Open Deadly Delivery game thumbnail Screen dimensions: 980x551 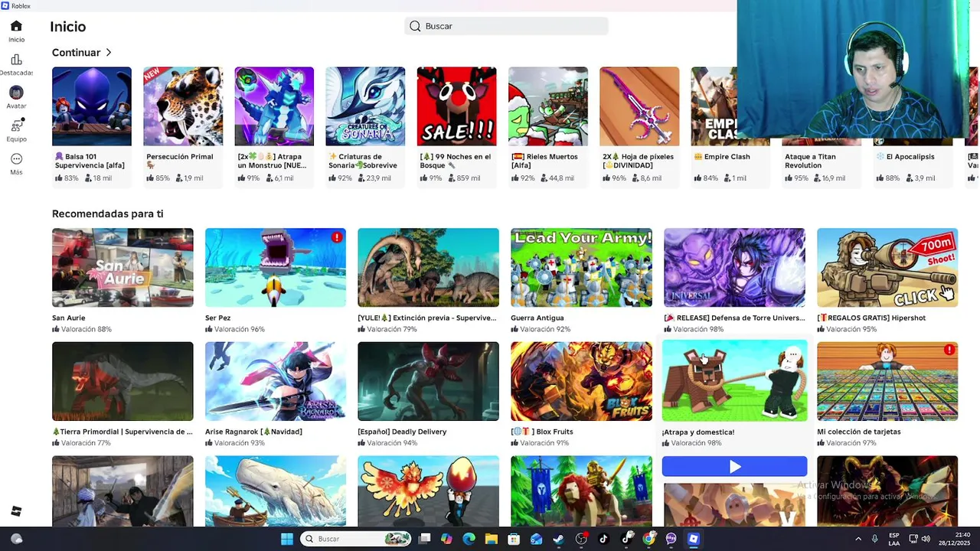point(428,381)
